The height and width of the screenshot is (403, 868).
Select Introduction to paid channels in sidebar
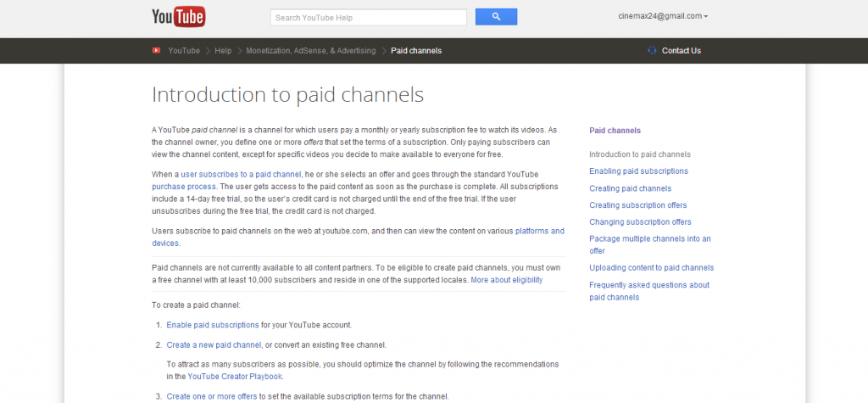click(640, 154)
